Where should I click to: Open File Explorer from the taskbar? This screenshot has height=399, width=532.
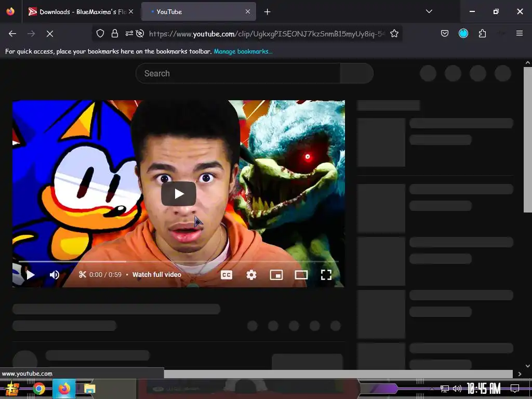coord(89,389)
